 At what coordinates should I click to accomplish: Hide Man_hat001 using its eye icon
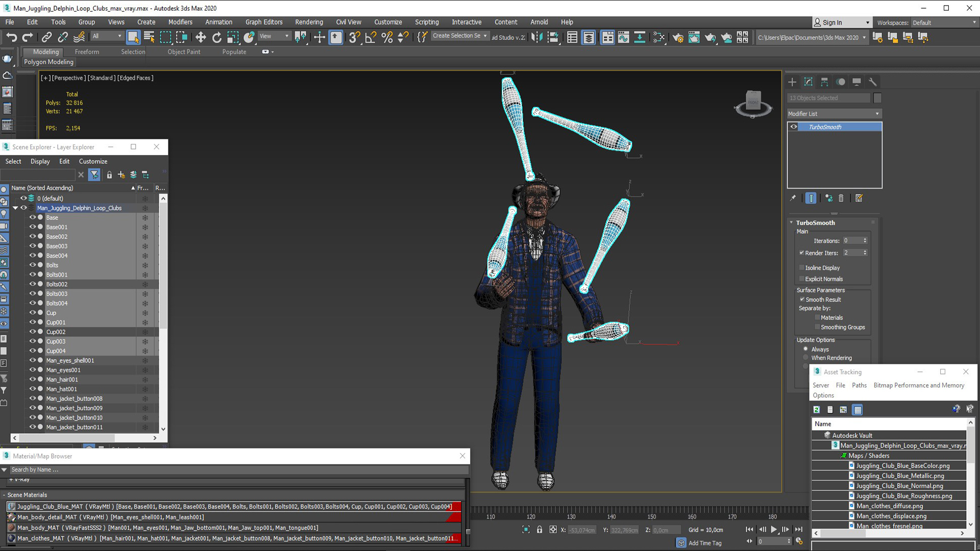[33, 389]
